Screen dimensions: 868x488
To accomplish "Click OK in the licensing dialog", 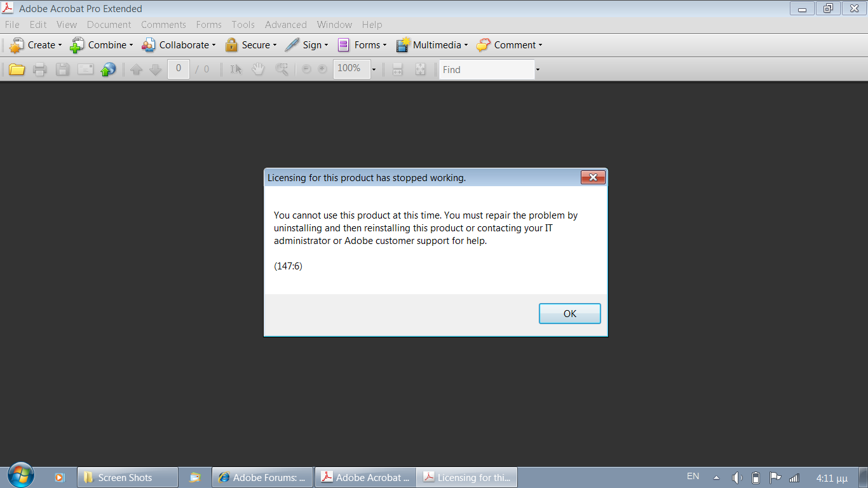I will tap(570, 313).
